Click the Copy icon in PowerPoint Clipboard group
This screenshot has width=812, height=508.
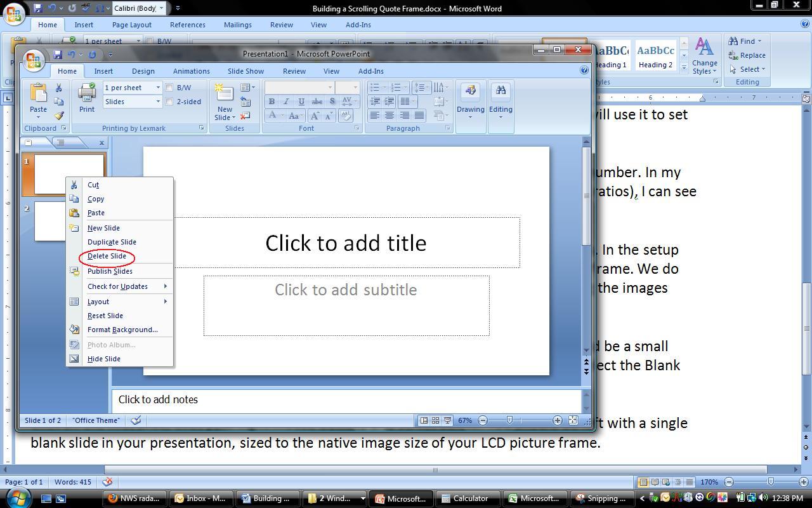pos(58,102)
